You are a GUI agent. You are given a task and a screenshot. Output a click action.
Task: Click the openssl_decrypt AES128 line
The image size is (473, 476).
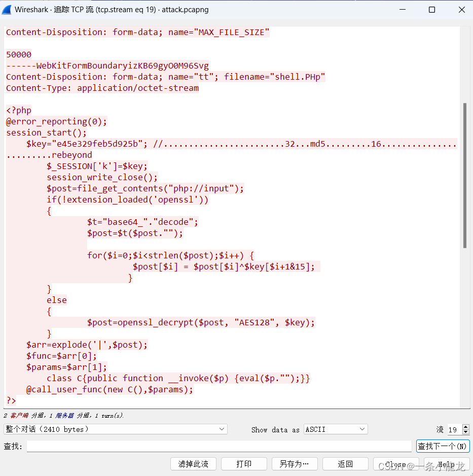tap(201, 322)
